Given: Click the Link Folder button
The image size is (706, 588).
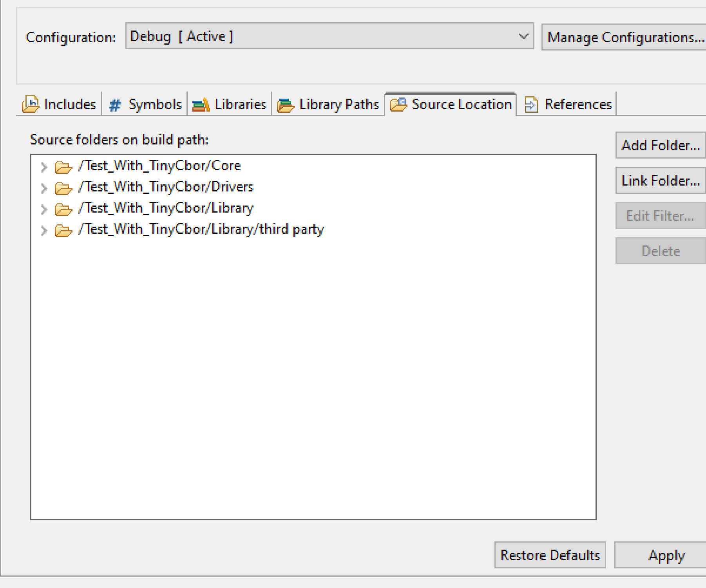Looking at the screenshot, I should (x=660, y=180).
